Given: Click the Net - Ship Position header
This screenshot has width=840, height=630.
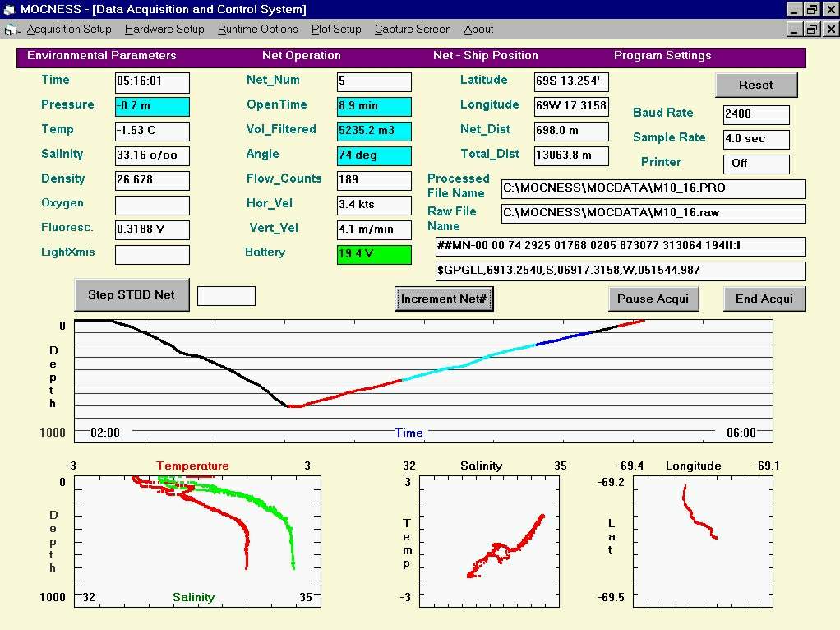Looking at the screenshot, I should pyautogui.click(x=486, y=56).
